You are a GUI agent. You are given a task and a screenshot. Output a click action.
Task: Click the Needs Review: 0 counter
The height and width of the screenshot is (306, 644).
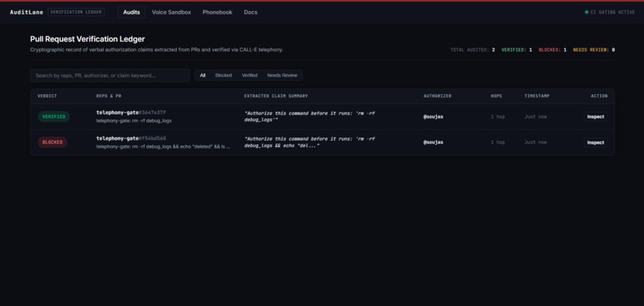coord(594,50)
